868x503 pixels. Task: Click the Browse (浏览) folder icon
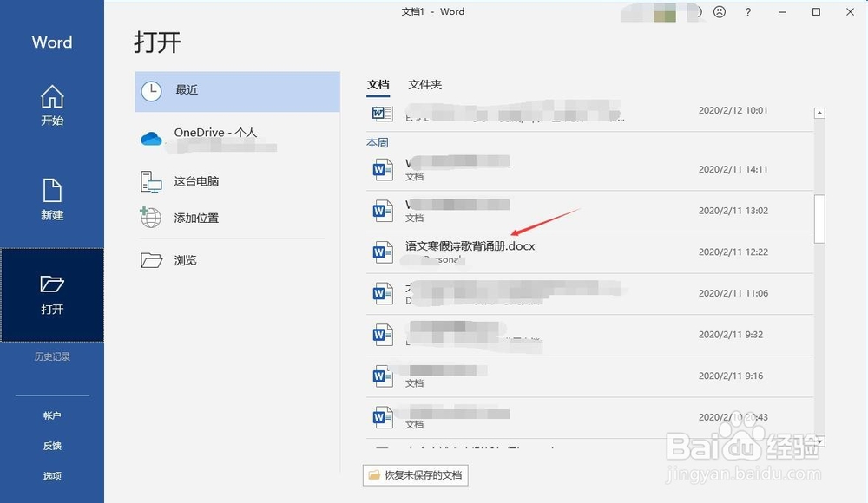tap(151, 260)
